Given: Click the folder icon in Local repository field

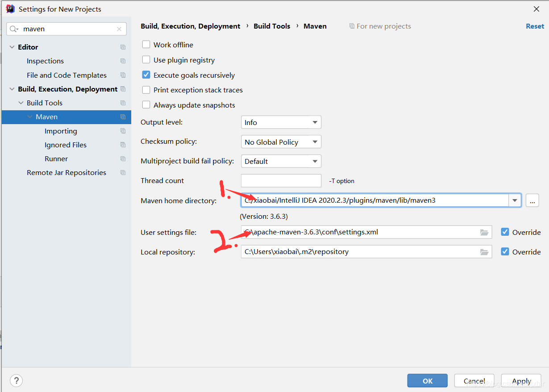Looking at the screenshot, I should tap(484, 252).
